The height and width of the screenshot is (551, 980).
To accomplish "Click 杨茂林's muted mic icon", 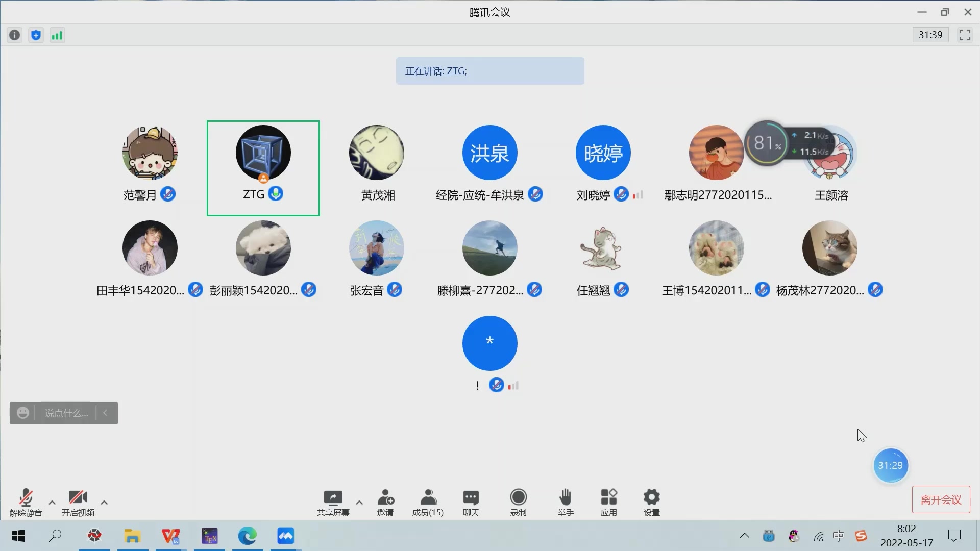I will coord(875,290).
